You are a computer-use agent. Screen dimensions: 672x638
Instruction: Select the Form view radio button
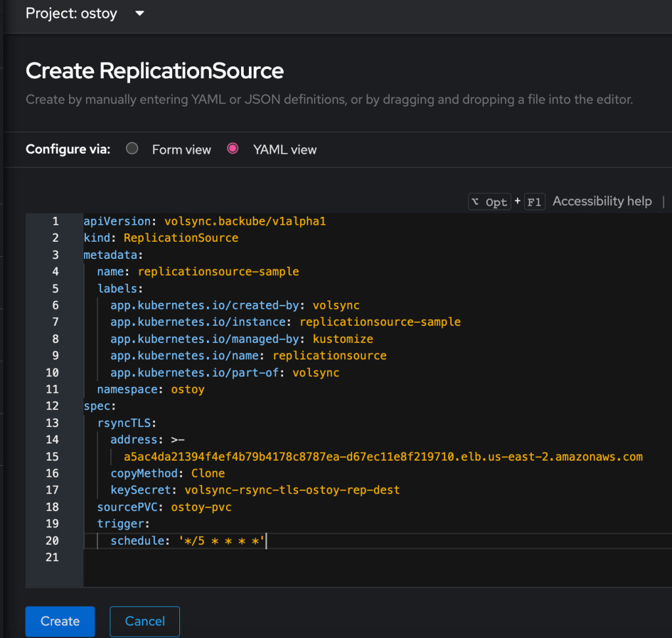(132, 148)
